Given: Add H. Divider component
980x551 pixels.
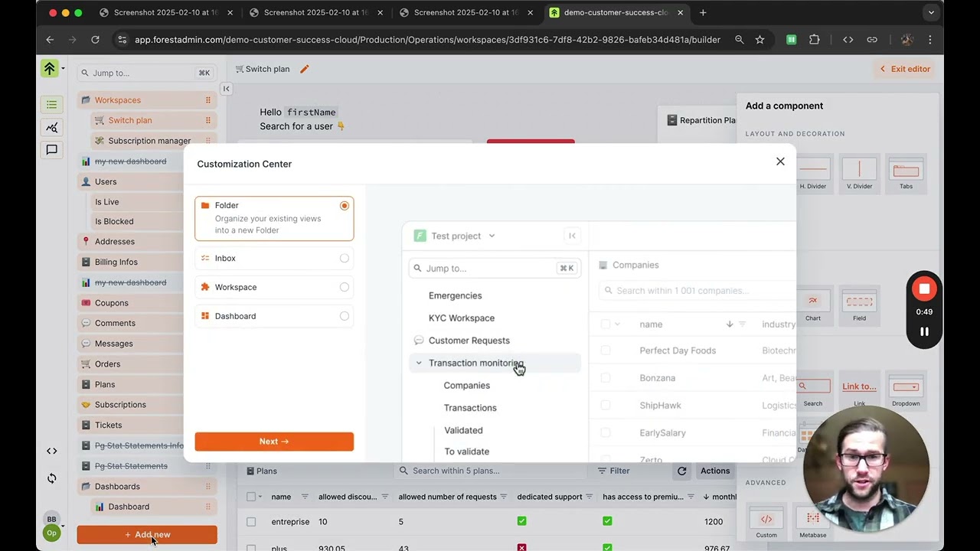Looking at the screenshot, I should [812, 174].
